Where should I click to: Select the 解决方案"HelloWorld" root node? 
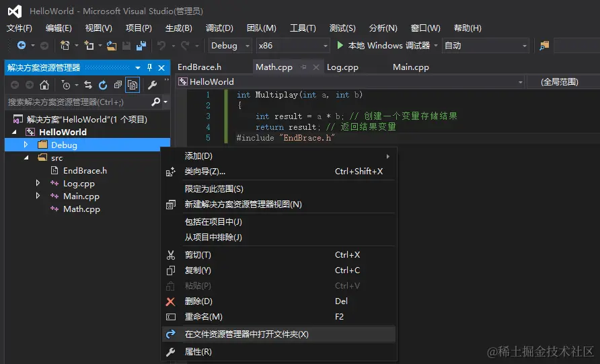(x=87, y=119)
